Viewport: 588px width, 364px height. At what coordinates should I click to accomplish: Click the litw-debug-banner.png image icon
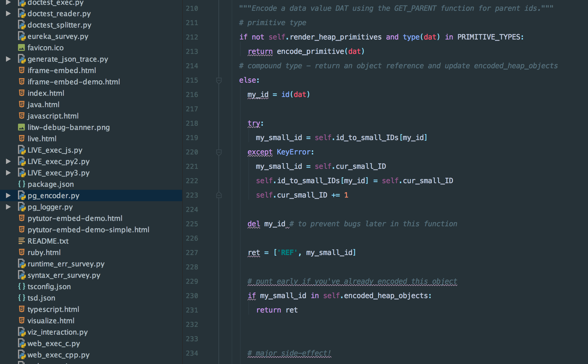pyautogui.click(x=22, y=127)
